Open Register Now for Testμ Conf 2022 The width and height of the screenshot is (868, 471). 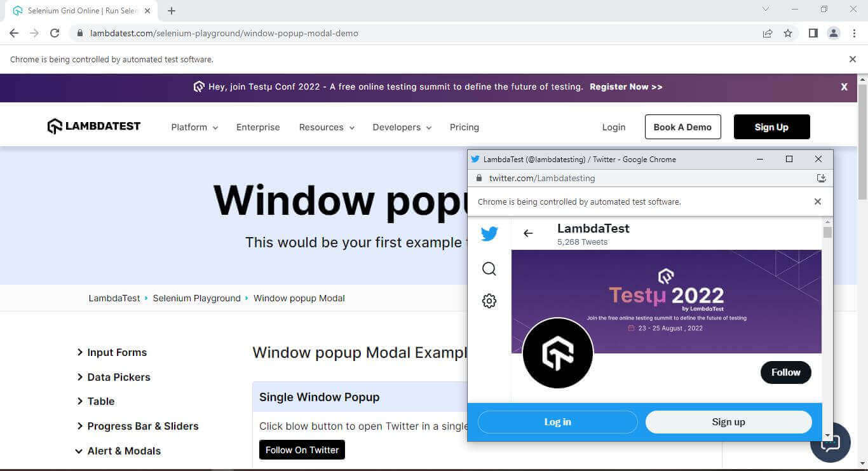coord(626,86)
